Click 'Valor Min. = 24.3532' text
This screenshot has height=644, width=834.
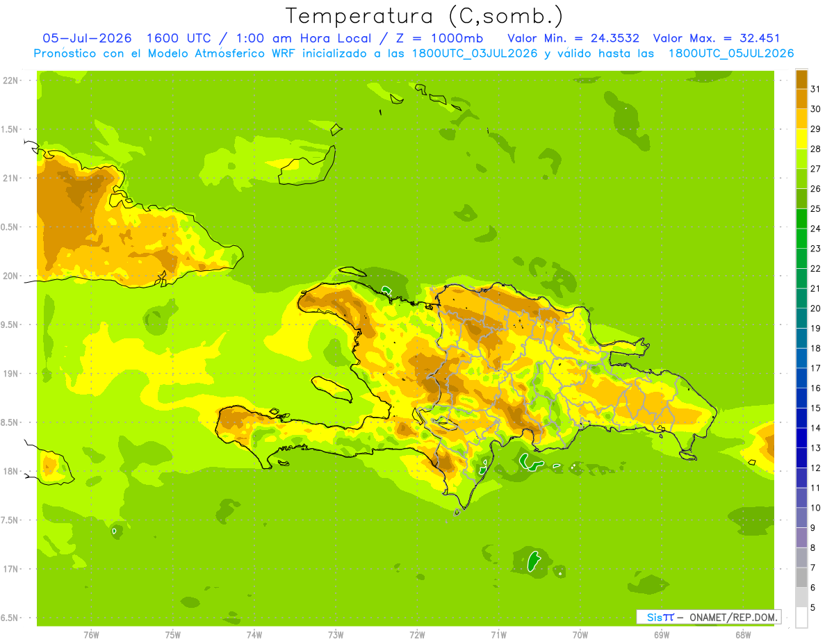tap(573, 38)
